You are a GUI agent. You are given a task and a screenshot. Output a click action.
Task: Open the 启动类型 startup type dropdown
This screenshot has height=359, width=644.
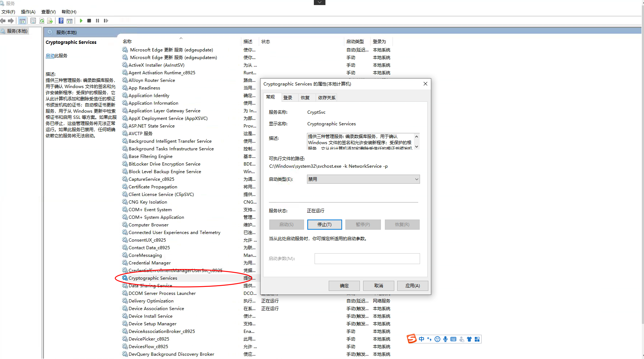click(x=363, y=179)
